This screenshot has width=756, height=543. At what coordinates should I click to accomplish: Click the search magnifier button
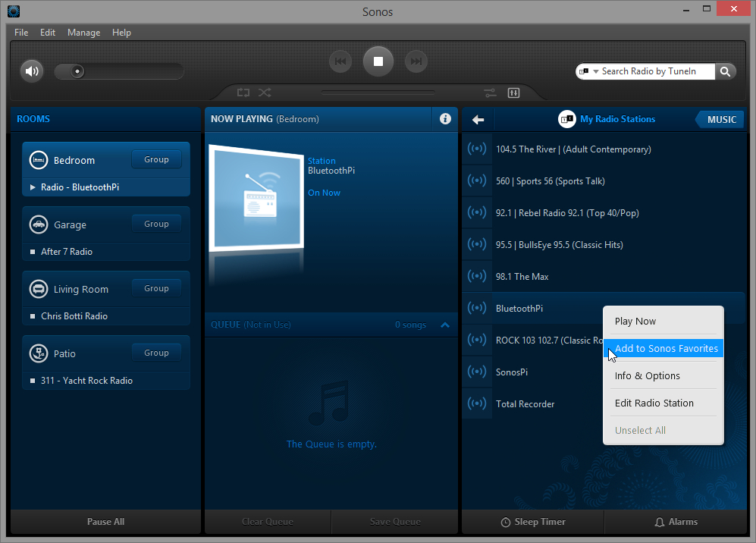point(725,71)
